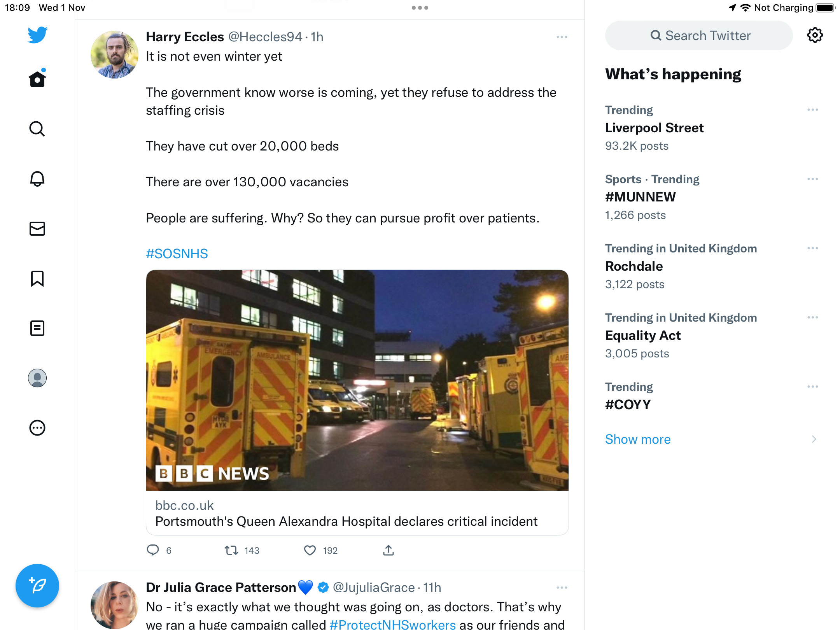Click the verified badge next to Dr Julia Grace Patterson
Viewport: 840px width, 630px height.
(x=323, y=587)
